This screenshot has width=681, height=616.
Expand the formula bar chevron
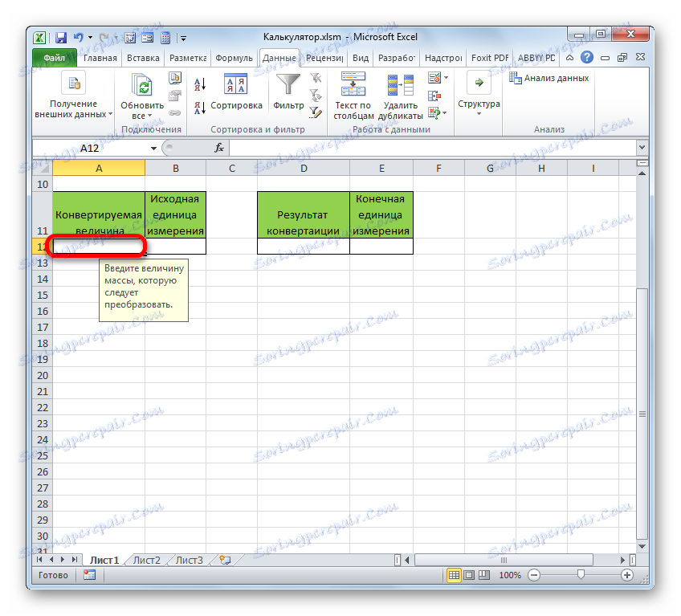pyautogui.click(x=642, y=148)
